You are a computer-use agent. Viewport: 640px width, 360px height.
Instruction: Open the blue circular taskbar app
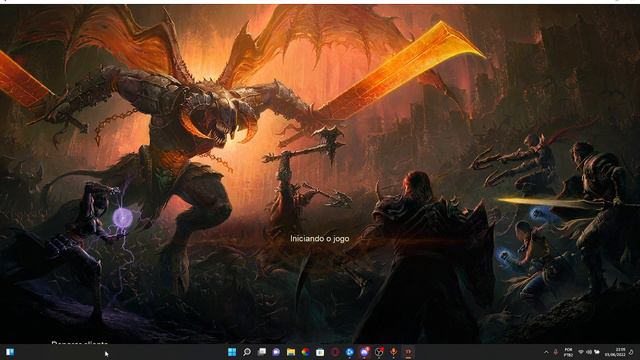click(349, 352)
